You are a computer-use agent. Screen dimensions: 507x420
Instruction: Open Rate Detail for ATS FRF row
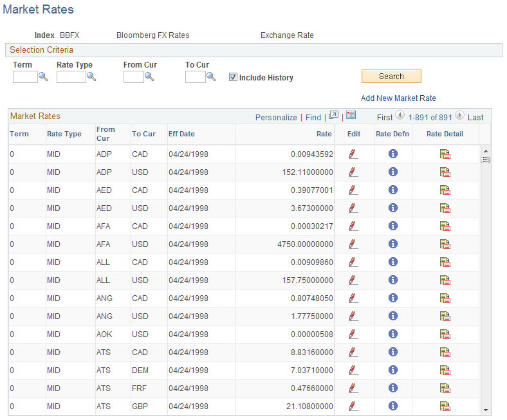[445, 388]
